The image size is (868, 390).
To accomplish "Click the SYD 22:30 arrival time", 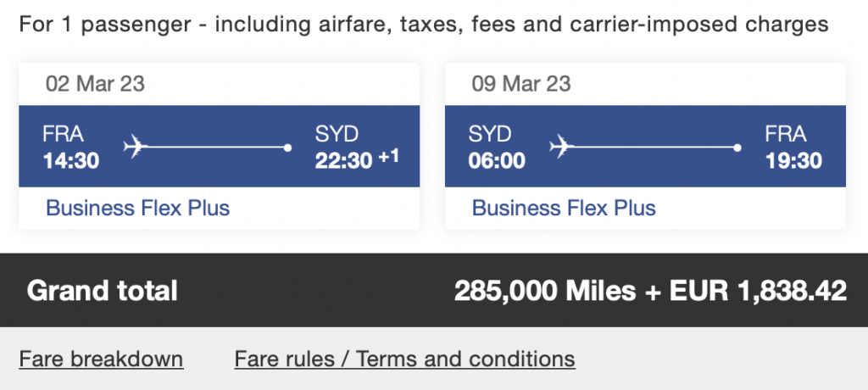I will (x=344, y=160).
